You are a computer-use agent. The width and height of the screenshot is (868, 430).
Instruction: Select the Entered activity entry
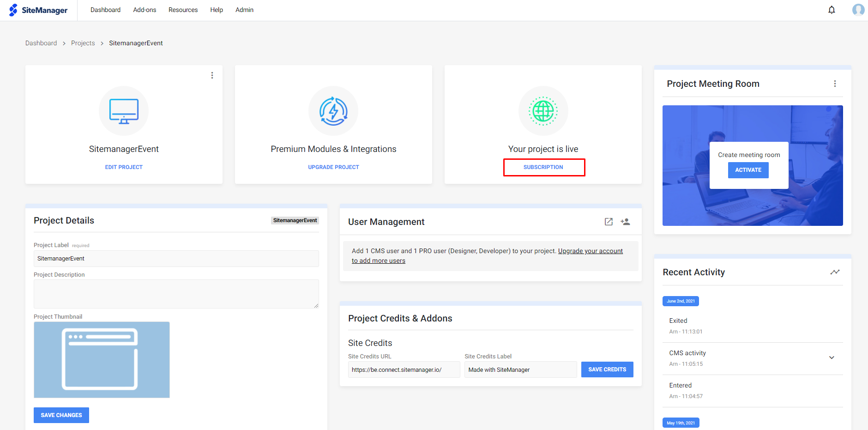(x=753, y=391)
